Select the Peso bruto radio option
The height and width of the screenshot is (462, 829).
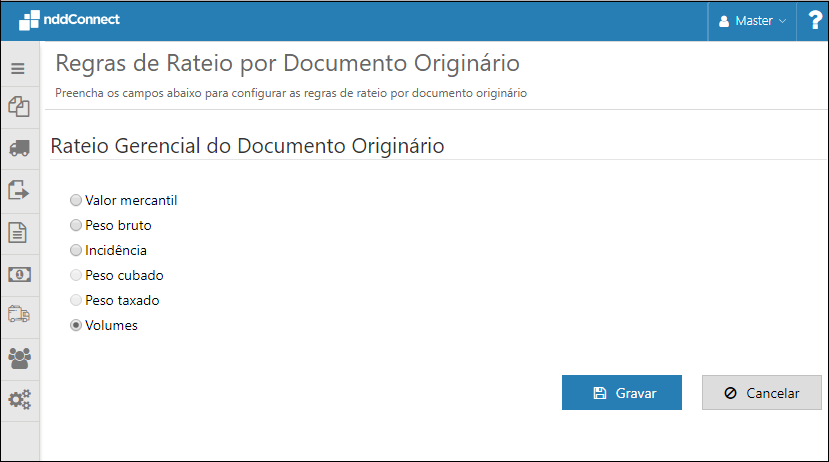(76, 225)
